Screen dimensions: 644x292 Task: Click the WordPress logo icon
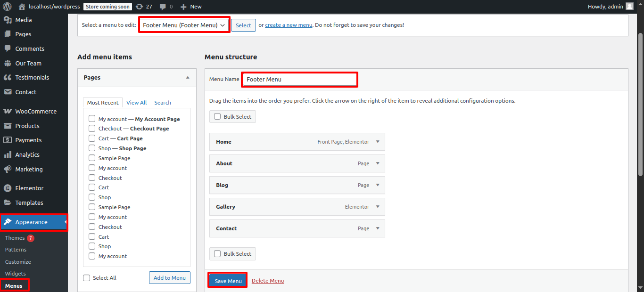pos(7,7)
